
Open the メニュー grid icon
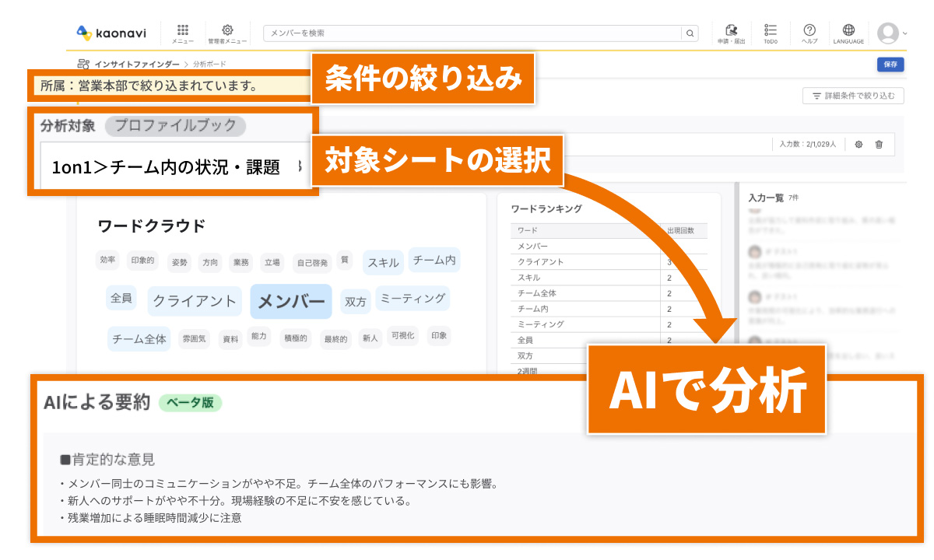[x=184, y=31]
